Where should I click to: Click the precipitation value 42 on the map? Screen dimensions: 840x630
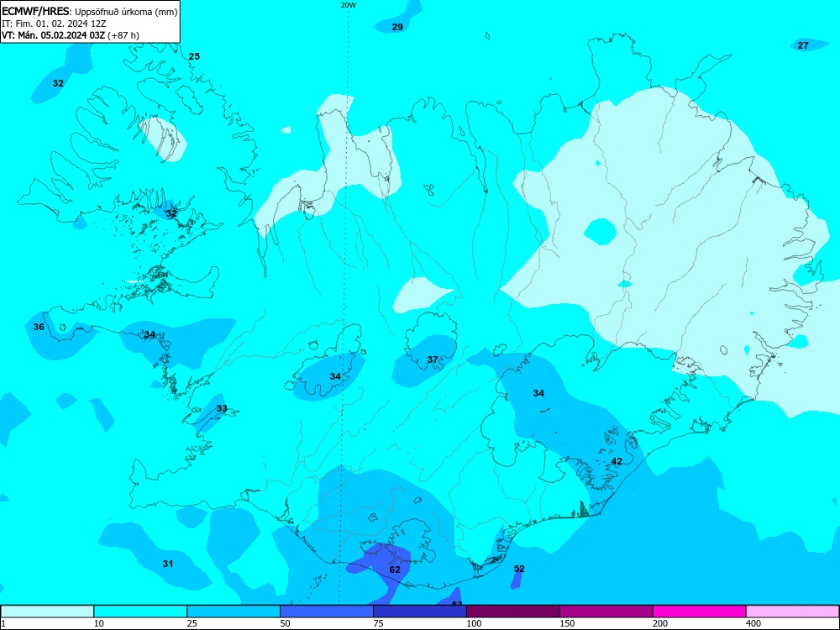[617, 461]
